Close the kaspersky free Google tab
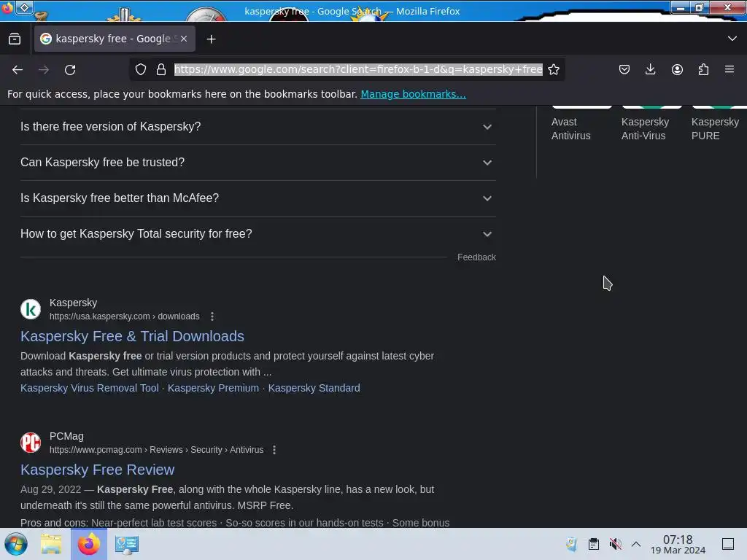The height and width of the screenshot is (560, 747). pos(184,39)
